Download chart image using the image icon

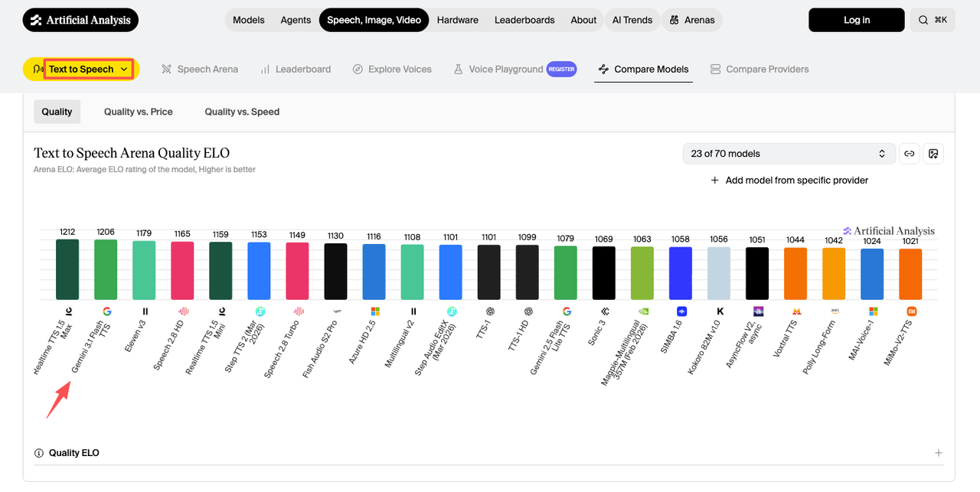(933, 154)
